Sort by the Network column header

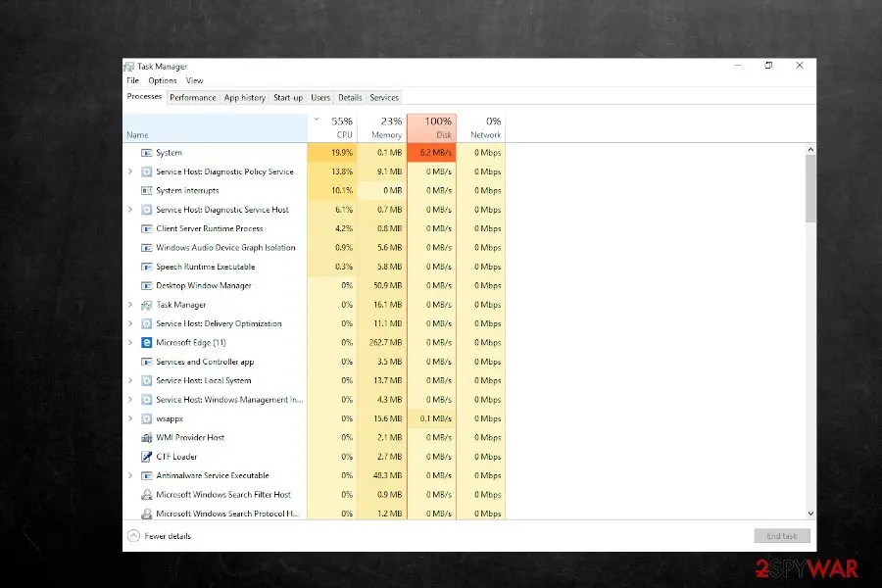pos(481,127)
